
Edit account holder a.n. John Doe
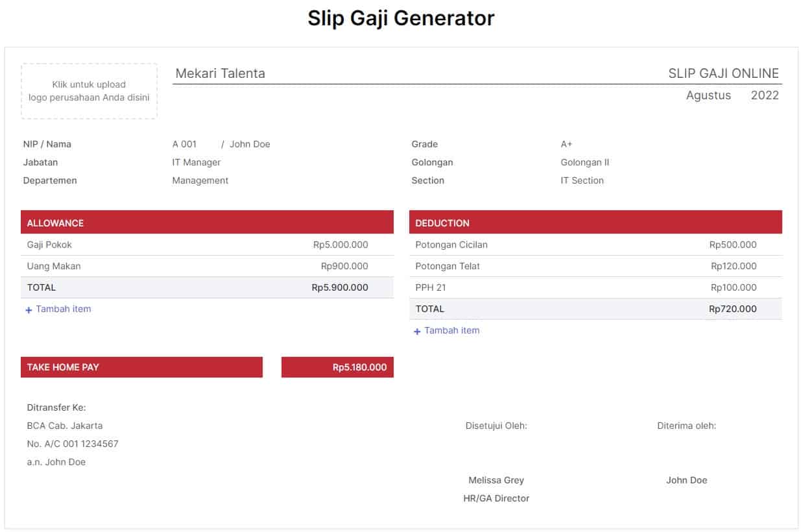tap(56, 462)
